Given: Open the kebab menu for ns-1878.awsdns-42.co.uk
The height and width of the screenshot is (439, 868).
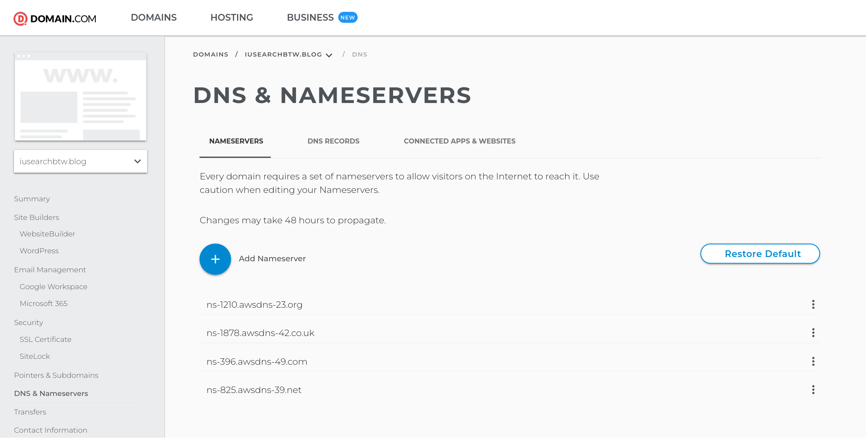Looking at the screenshot, I should (x=812, y=333).
